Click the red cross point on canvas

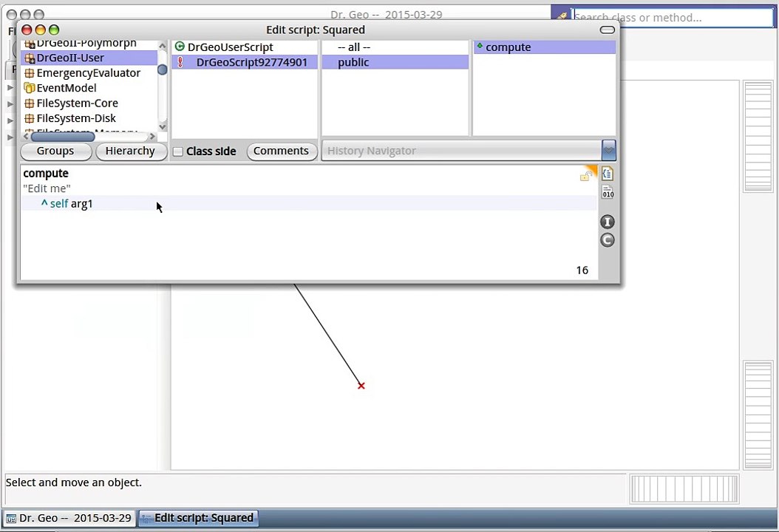tap(361, 386)
